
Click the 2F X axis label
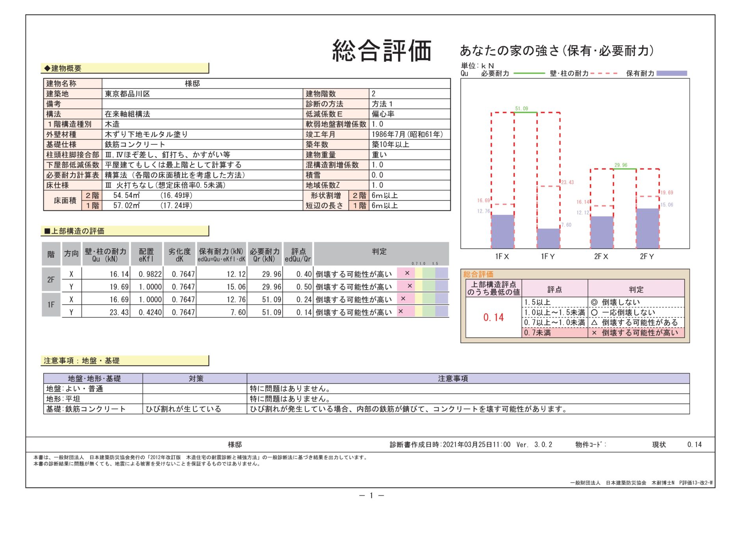click(x=601, y=257)
